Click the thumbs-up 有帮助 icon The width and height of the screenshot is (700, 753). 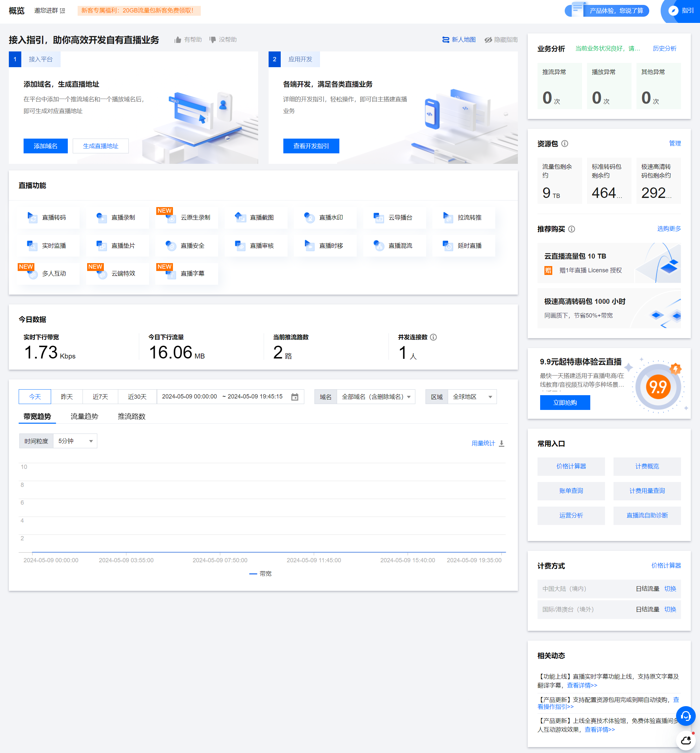point(178,40)
